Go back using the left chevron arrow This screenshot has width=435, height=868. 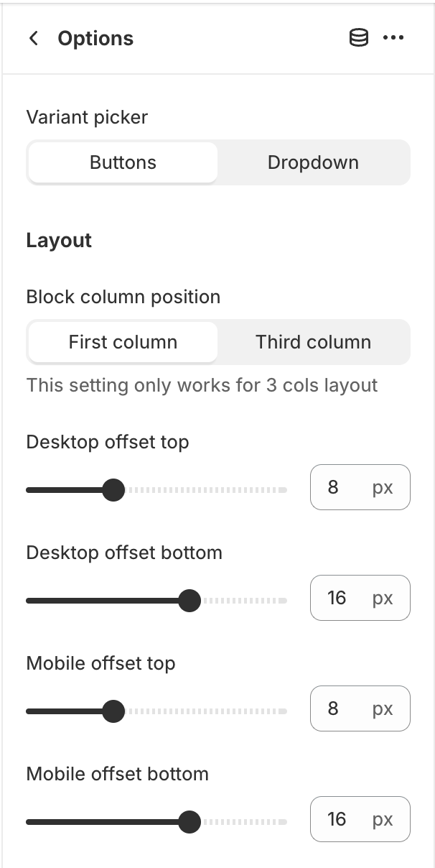point(34,39)
